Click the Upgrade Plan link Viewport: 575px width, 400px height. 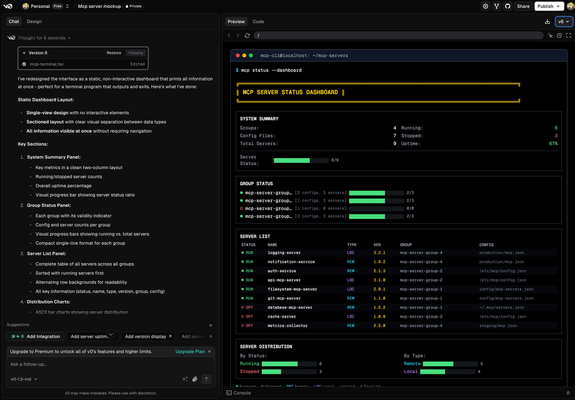click(190, 351)
